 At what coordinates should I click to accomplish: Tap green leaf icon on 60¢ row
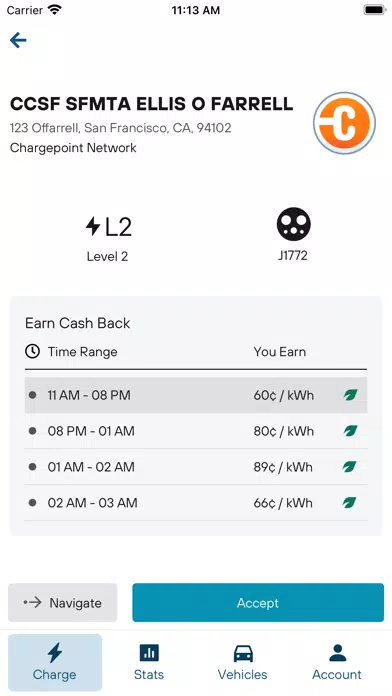click(x=350, y=395)
